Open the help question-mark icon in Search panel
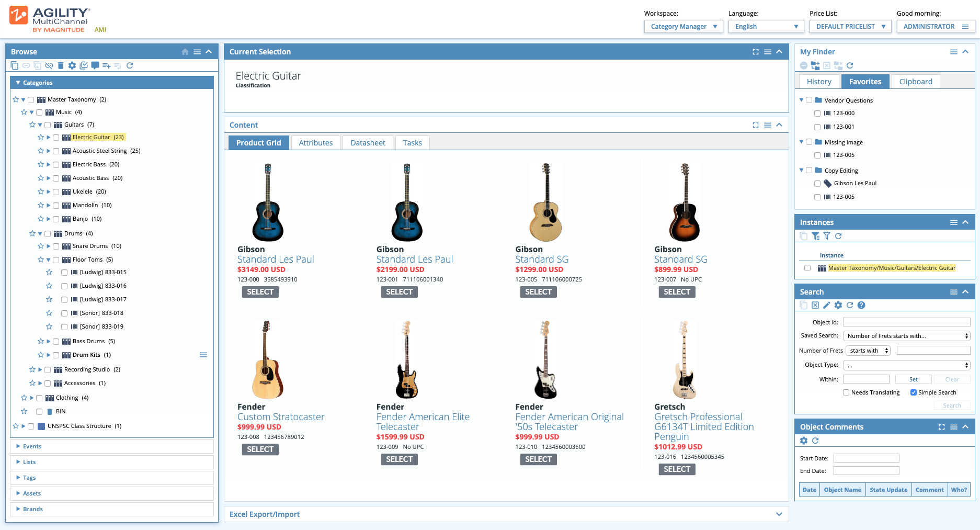This screenshot has height=530, width=980. (x=861, y=305)
